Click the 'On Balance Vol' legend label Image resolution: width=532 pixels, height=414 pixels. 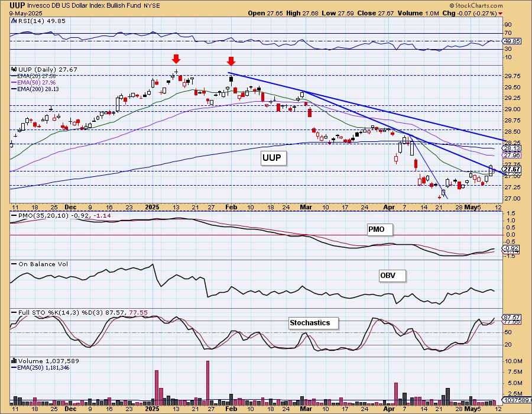43,264
